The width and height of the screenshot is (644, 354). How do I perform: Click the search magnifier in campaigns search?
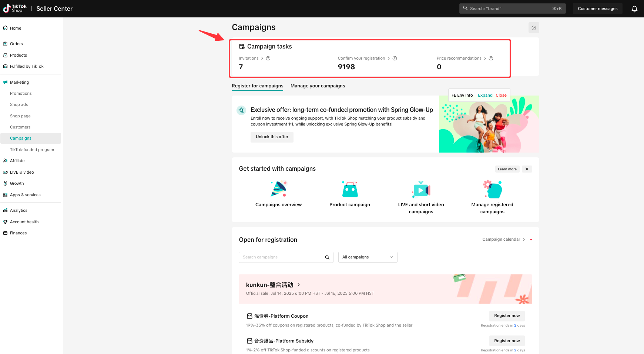pos(327,257)
